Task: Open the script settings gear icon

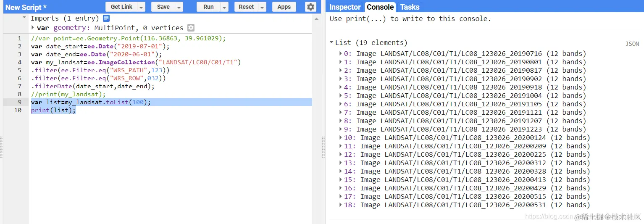Action: pos(310,7)
